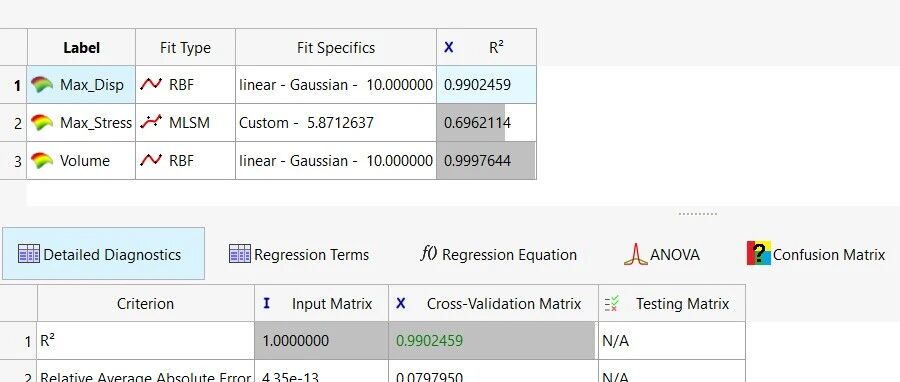Image resolution: width=900 pixels, height=382 pixels.
Task: Click the Fit Specifics column header
Action: [336, 48]
